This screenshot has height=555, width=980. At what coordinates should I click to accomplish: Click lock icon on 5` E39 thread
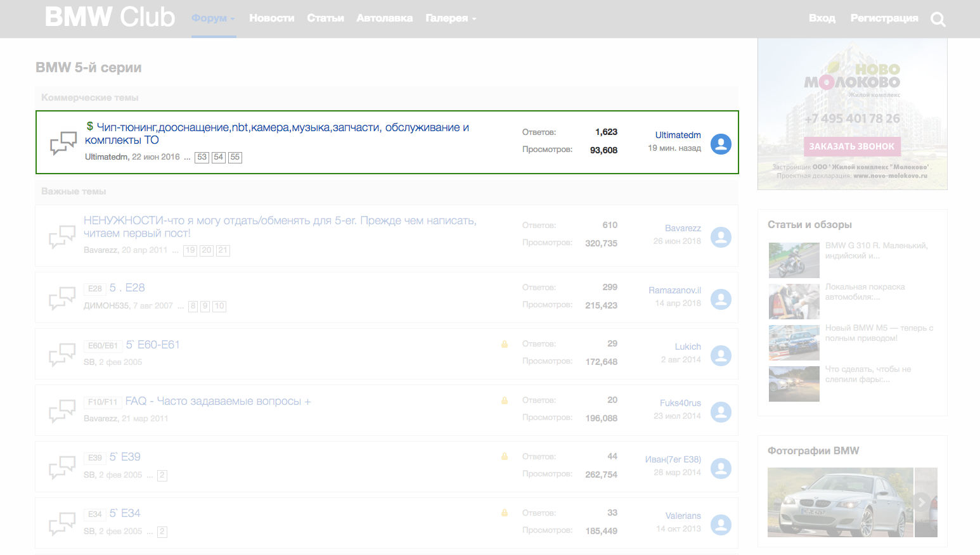click(x=505, y=456)
